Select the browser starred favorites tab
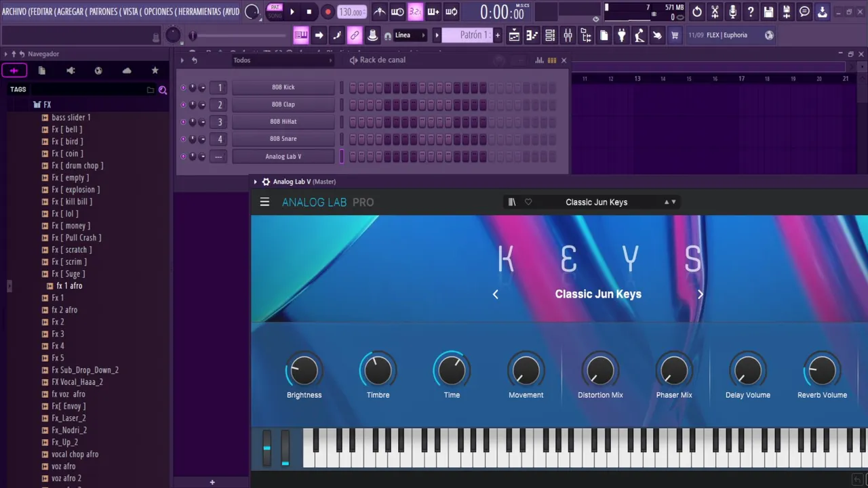 click(x=155, y=70)
